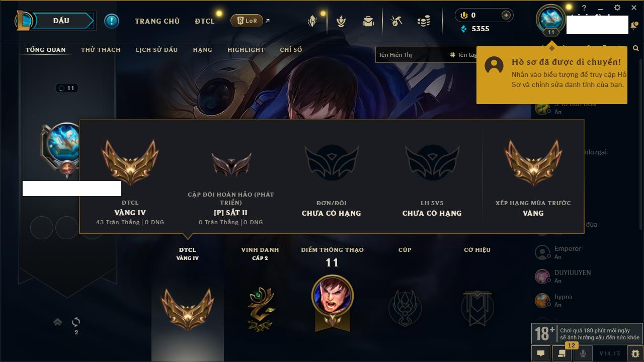Add RP with the plus button
This screenshot has width=644, height=362.
[x=506, y=15]
